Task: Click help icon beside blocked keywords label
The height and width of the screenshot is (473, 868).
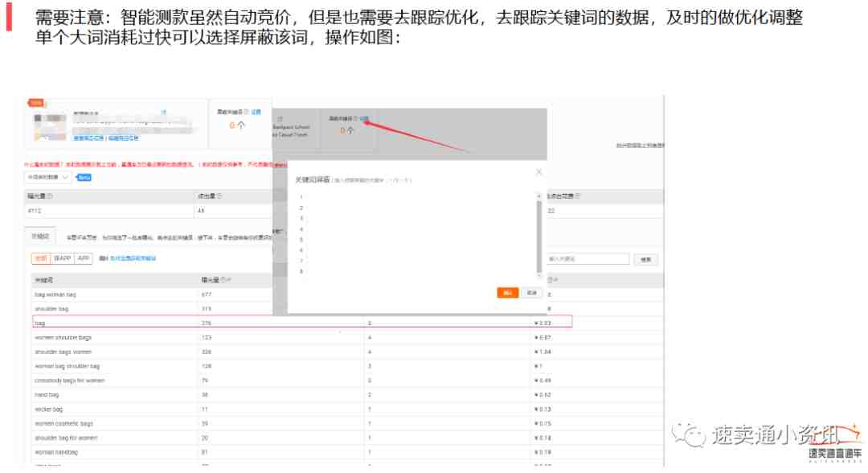Action: (x=246, y=113)
